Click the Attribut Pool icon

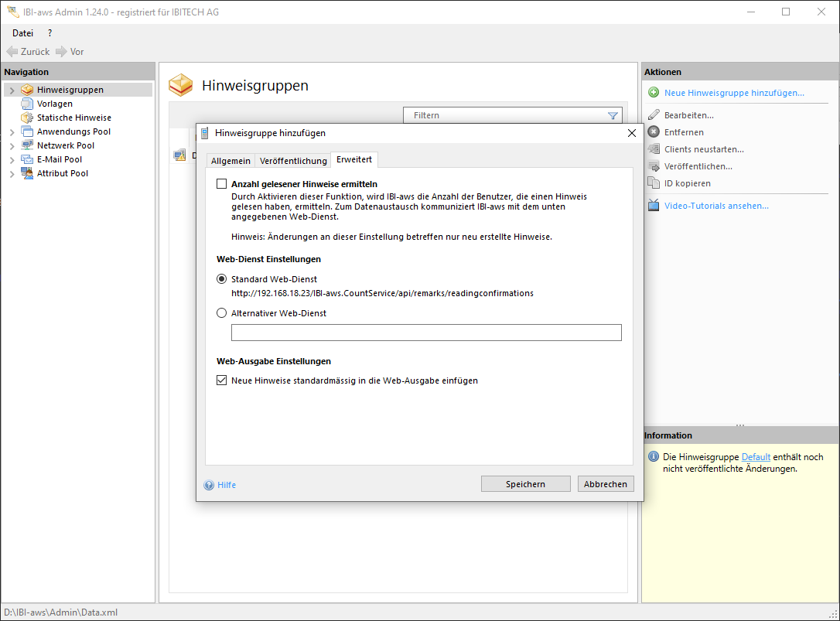(27, 173)
